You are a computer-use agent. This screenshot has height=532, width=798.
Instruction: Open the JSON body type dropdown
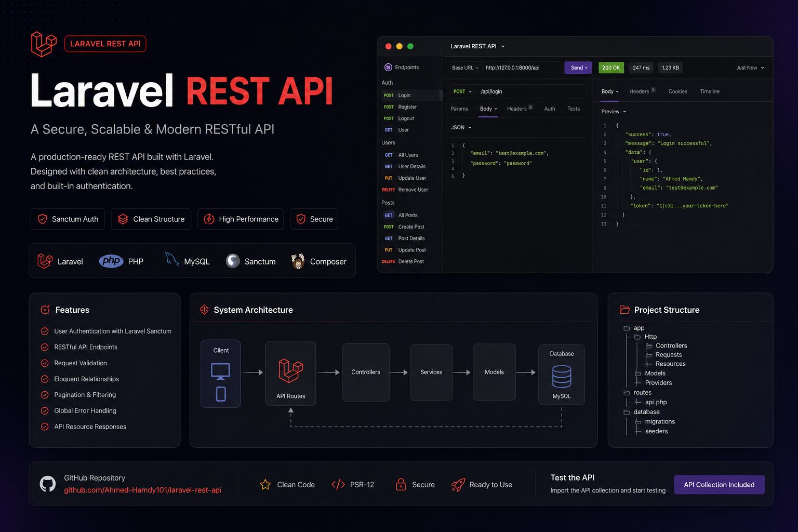[461, 127]
